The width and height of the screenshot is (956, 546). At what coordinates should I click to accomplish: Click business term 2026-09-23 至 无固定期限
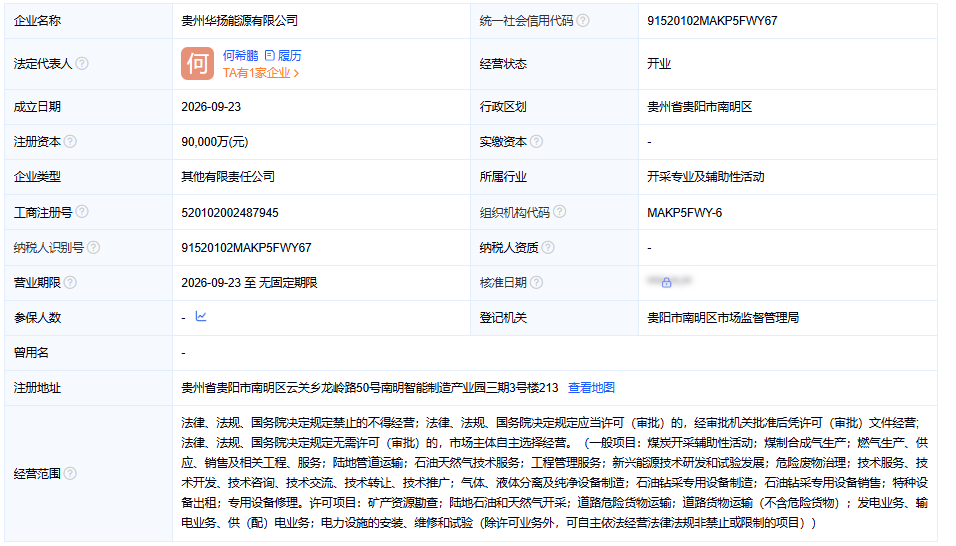click(249, 283)
